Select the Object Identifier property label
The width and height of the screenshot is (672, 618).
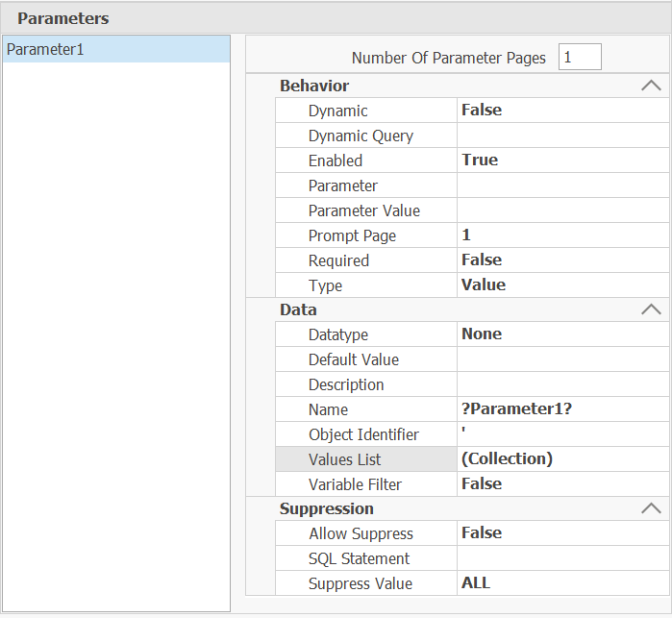point(363,435)
